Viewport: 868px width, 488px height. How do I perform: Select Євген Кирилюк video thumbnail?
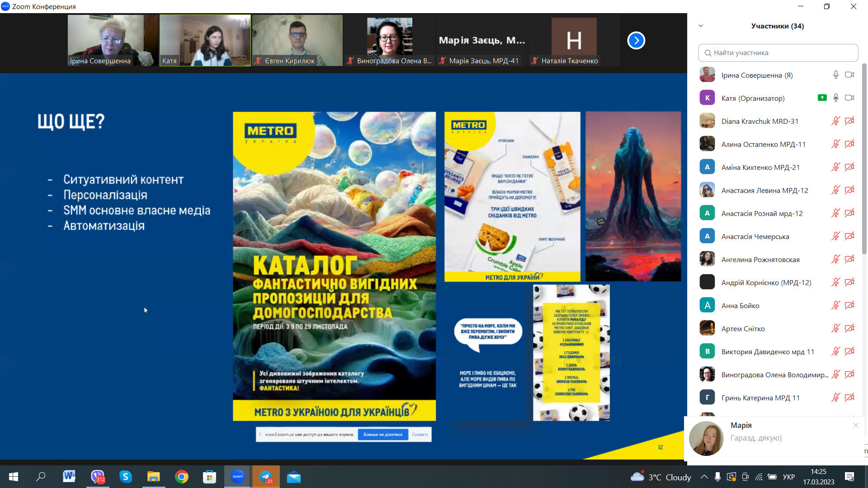[x=297, y=41]
